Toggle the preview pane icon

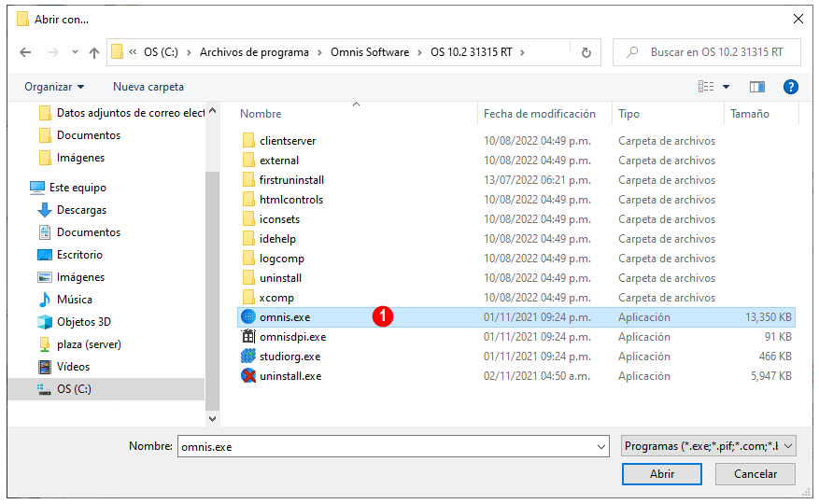(x=756, y=87)
